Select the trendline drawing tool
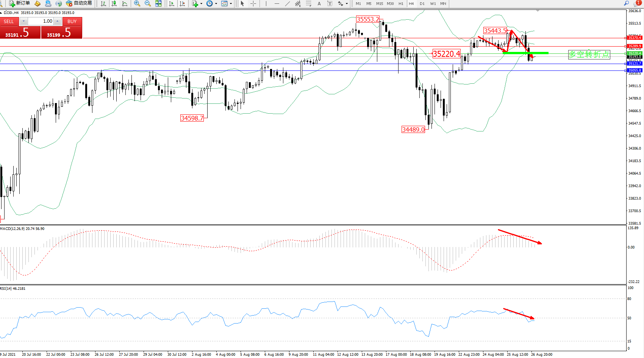 288,3
